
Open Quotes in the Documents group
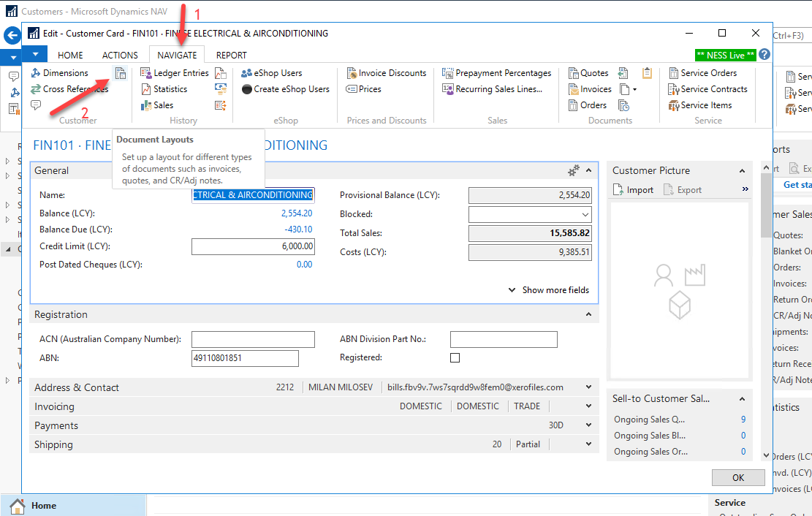pyautogui.click(x=588, y=73)
